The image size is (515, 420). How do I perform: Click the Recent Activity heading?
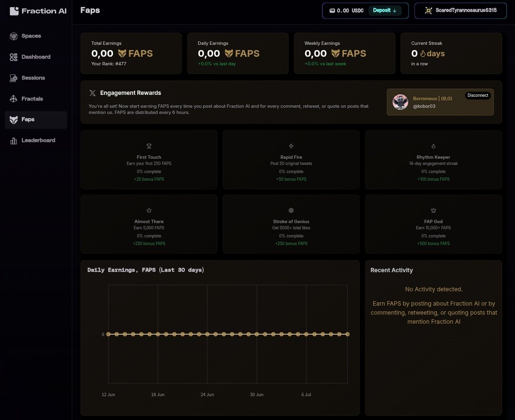(x=391, y=270)
